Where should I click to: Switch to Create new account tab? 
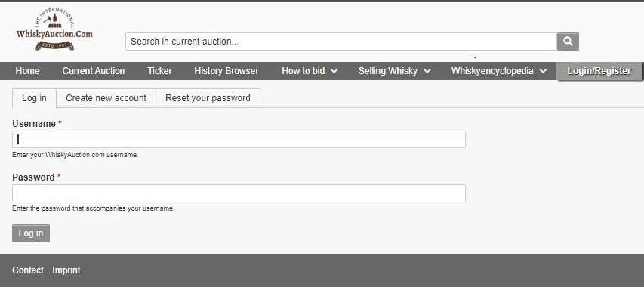coord(106,98)
